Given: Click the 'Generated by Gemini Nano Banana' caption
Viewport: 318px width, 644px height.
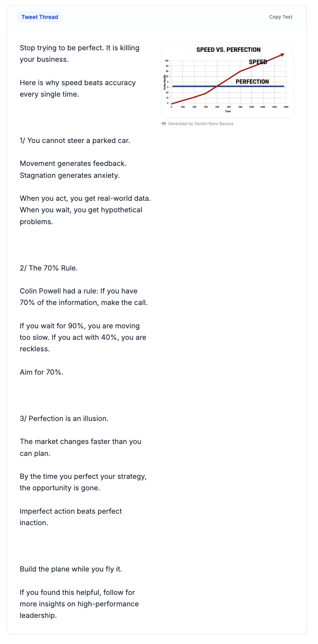Looking at the screenshot, I should (200, 124).
